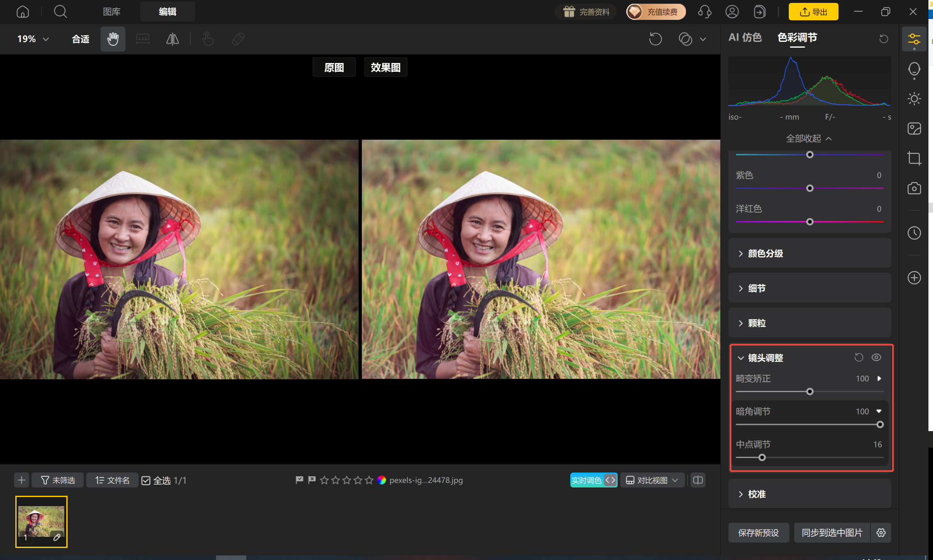This screenshot has height=560, width=933.
Task: Click the 紫色 slider handle
Action: pos(809,188)
